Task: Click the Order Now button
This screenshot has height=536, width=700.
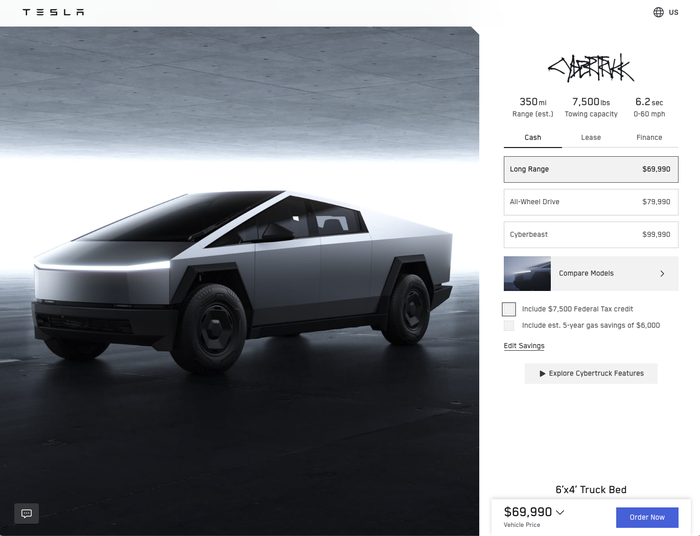Action: 647,517
